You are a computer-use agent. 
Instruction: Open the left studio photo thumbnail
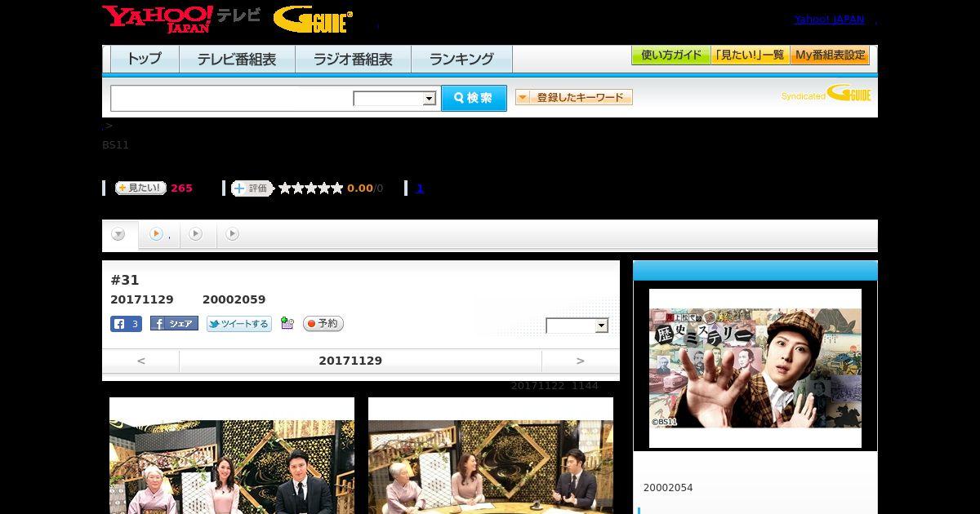coord(232,455)
